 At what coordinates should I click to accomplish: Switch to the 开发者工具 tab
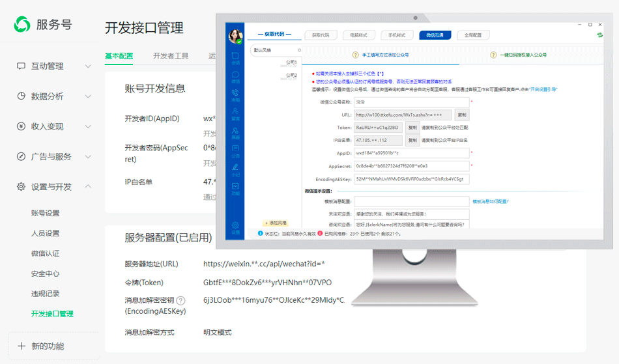(x=171, y=56)
